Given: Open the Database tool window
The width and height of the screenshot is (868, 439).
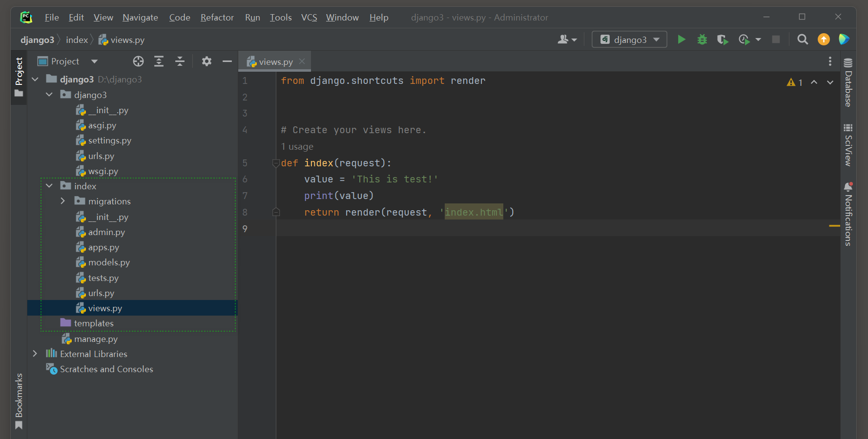Looking at the screenshot, I should [848, 82].
